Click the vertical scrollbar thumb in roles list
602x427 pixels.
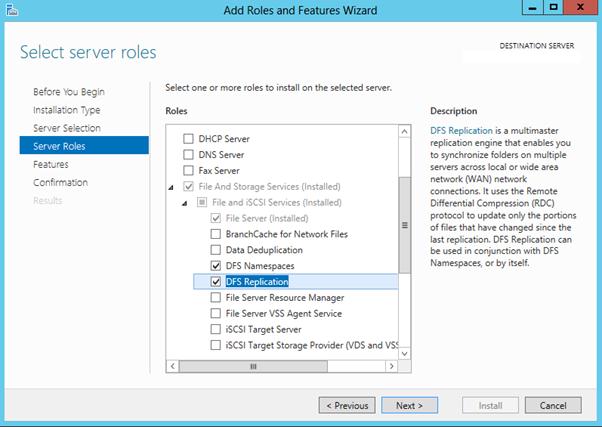[404, 225]
